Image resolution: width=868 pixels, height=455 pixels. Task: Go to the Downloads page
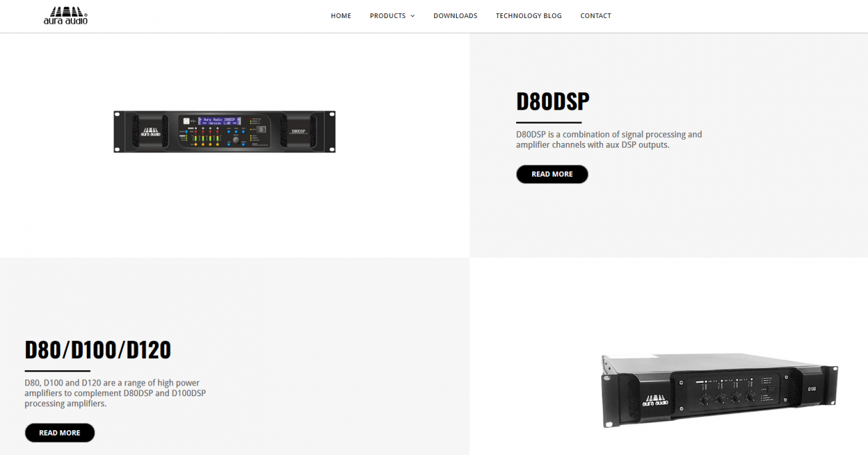pos(455,15)
